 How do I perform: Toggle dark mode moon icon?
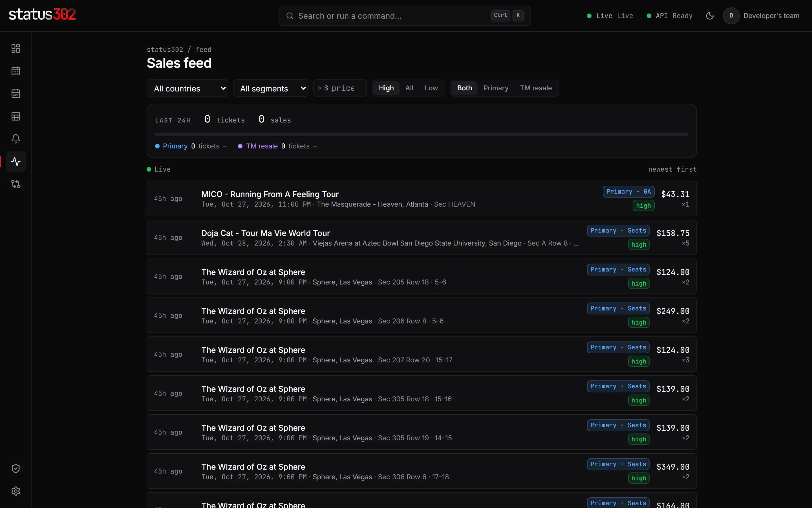click(x=710, y=16)
